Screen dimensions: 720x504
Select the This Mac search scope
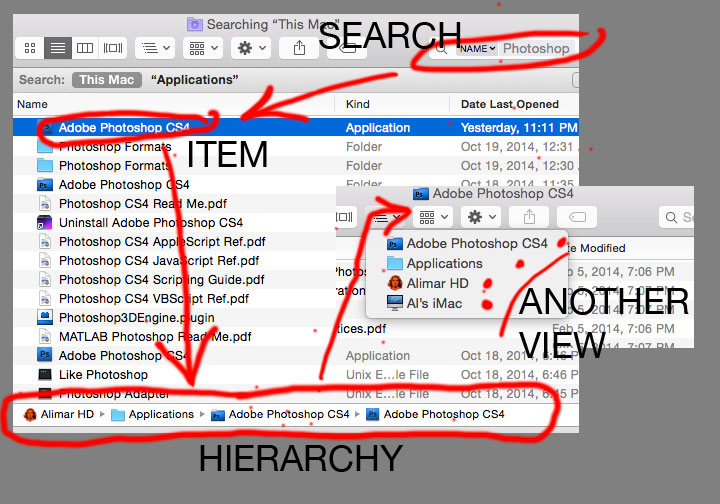(107, 80)
